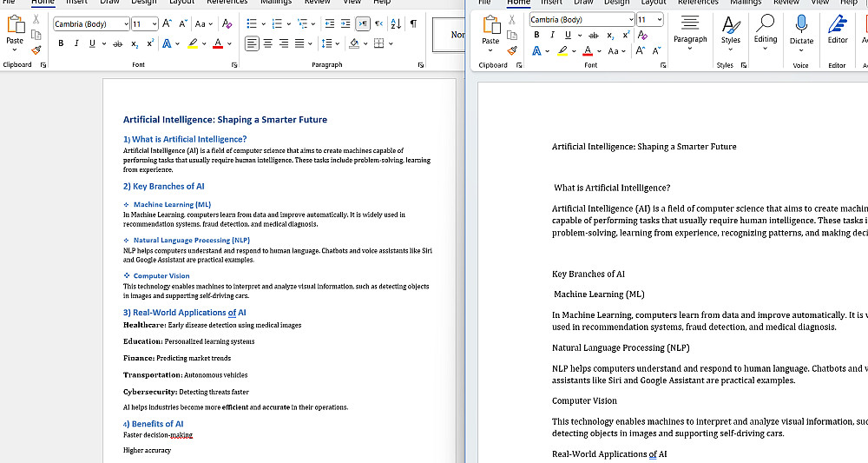
Task: Clear all formatting in left window
Action: 227,23
